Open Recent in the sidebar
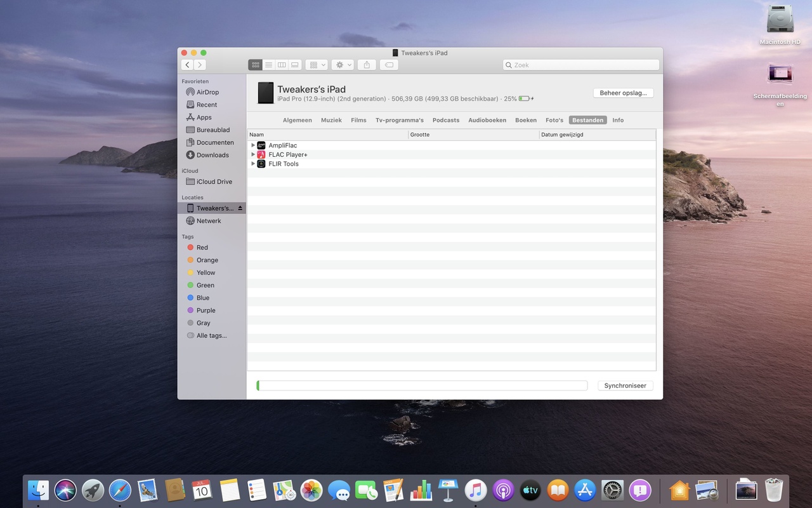This screenshot has height=508, width=812. (x=207, y=105)
